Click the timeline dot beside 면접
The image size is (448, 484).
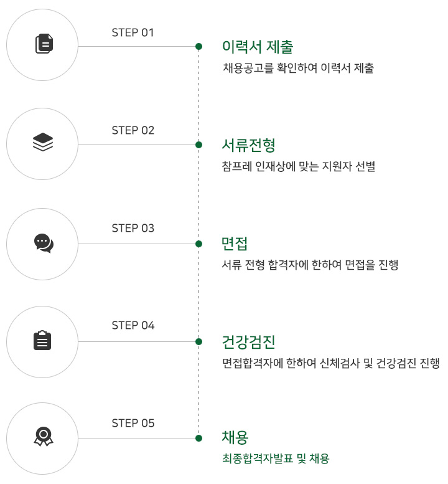tap(198, 243)
